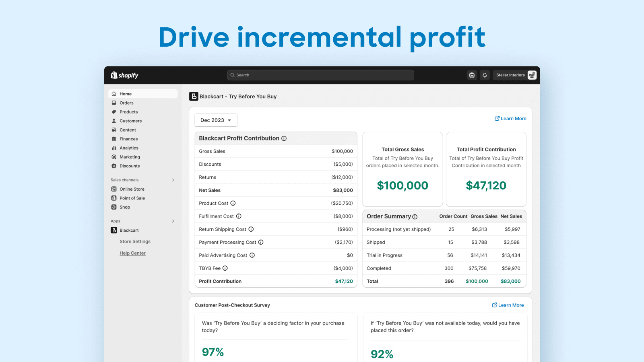Click Learn More link in profit card
The height and width of the screenshot is (362, 644).
click(510, 119)
